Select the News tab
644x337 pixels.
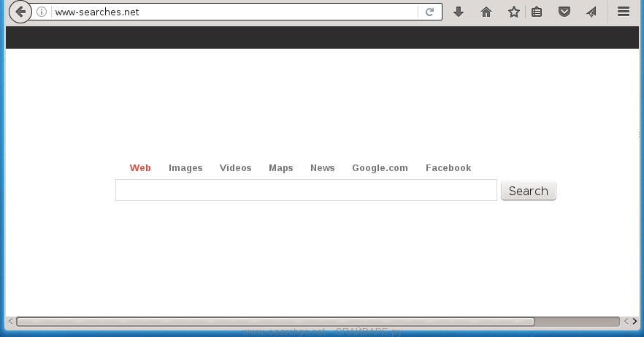point(322,168)
